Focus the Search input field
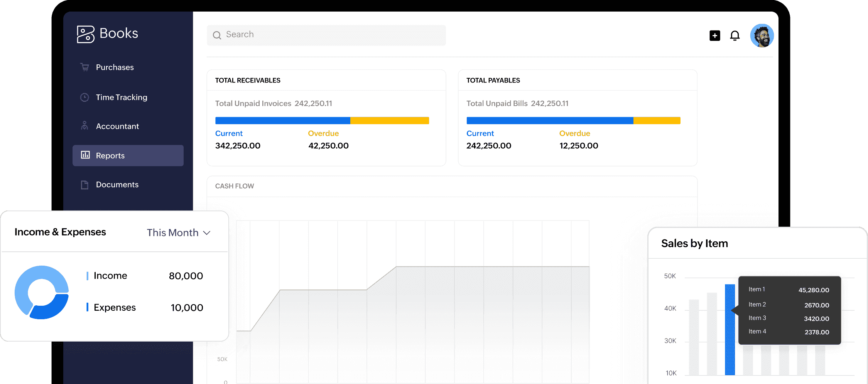Viewport: 868px width, 384px height. (332, 35)
